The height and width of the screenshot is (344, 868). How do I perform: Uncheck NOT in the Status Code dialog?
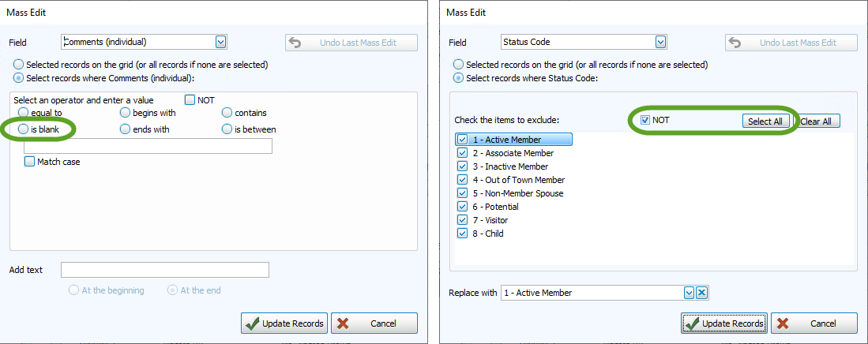645,120
